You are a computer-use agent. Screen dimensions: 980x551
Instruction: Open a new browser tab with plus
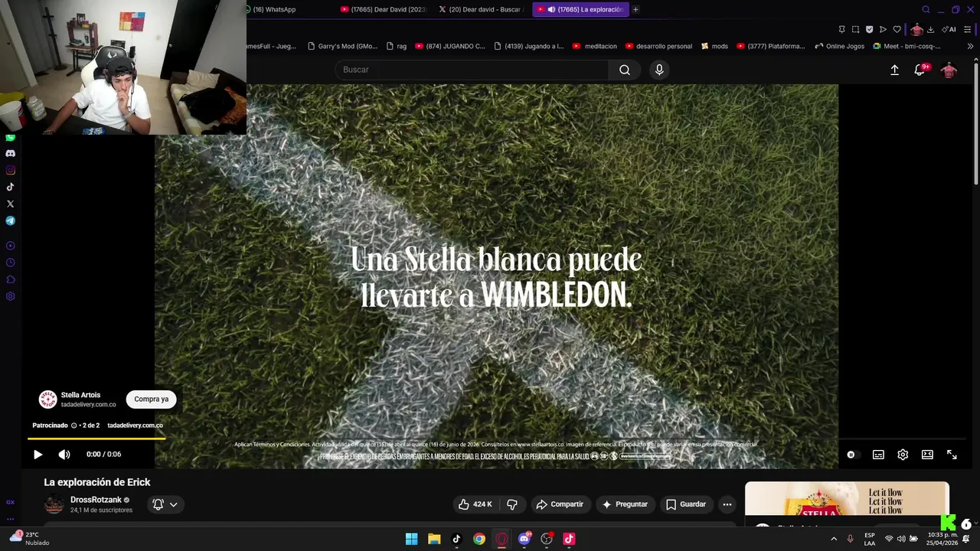tap(635, 9)
